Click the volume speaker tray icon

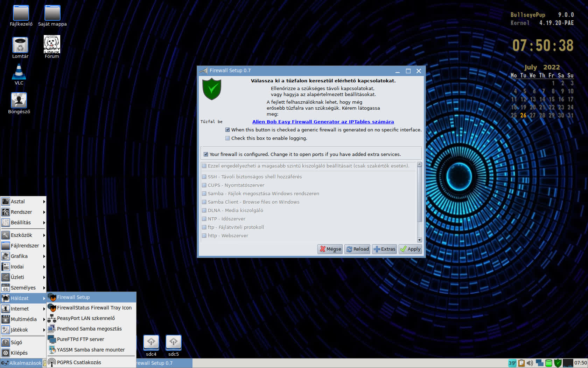[530, 363]
